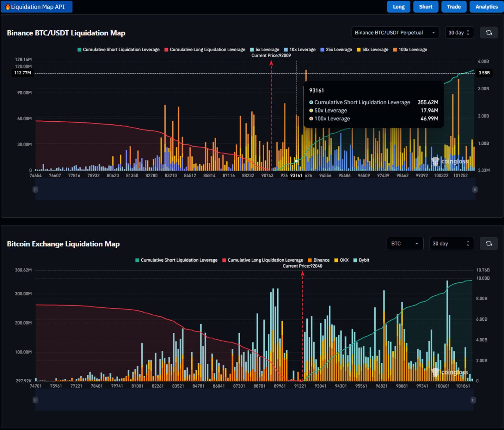
Task: Click the Long button
Action: point(398,7)
